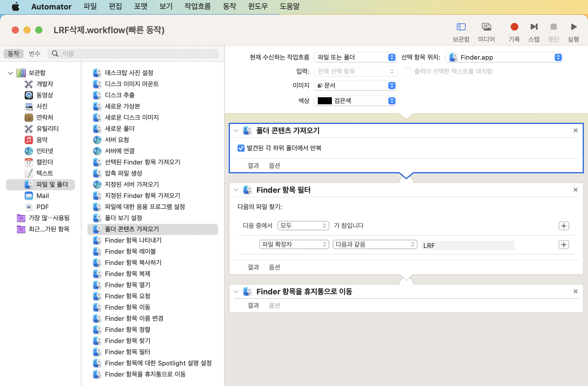Click 옵션 in 폴더 콘텐츠 가져오기 action
588x386 pixels.
tap(274, 165)
